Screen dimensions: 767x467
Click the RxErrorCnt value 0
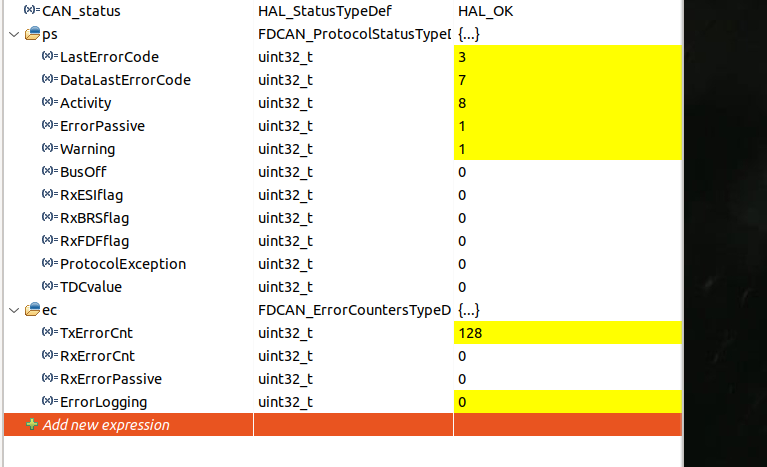pyautogui.click(x=567, y=356)
